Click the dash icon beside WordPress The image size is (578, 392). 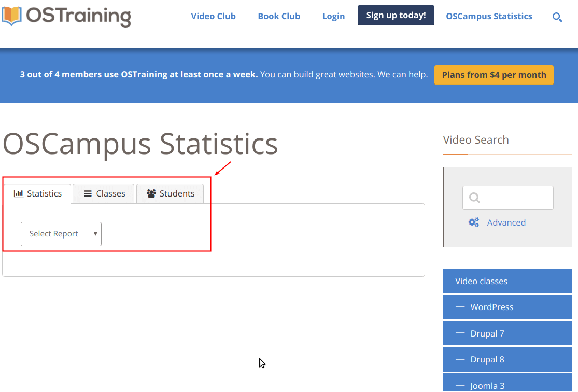tap(460, 307)
